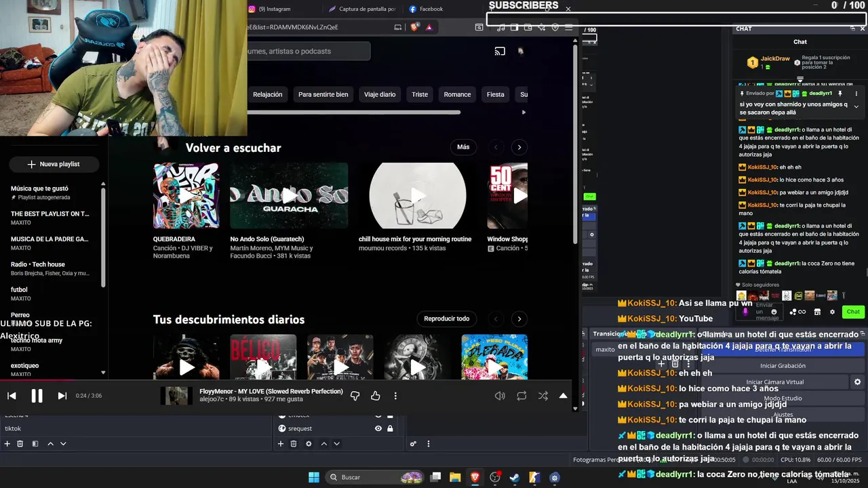Open pinned message three-dot options in chat

(856, 94)
